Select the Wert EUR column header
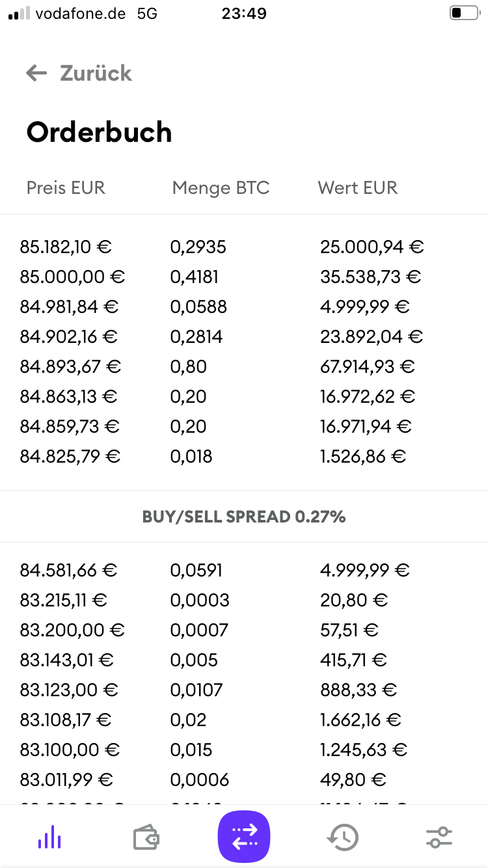This screenshot has width=488, height=868. (x=357, y=188)
